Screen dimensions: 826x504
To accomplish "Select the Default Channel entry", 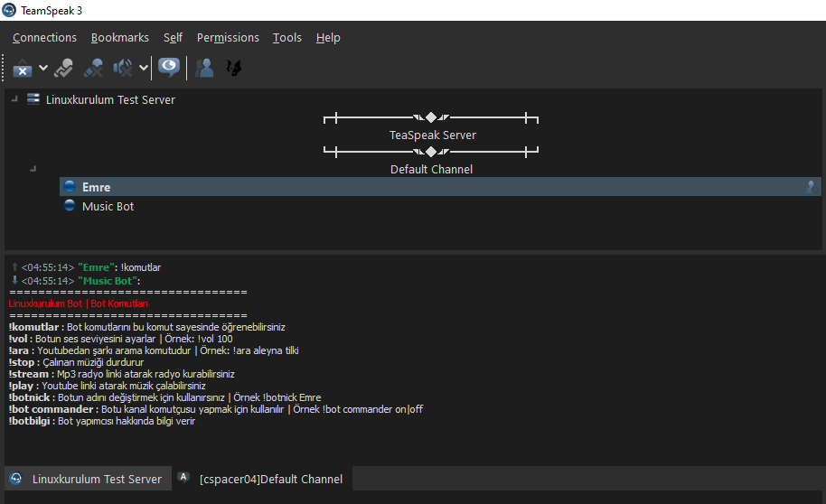I will pyautogui.click(x=431, y=170).
